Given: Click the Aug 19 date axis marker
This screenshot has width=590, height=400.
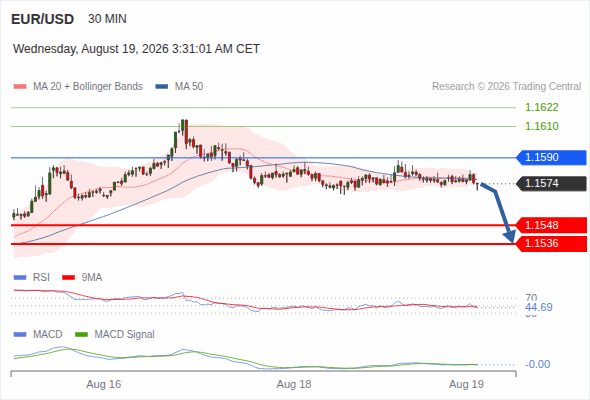Looking at the screenshot, I should 466,384.
